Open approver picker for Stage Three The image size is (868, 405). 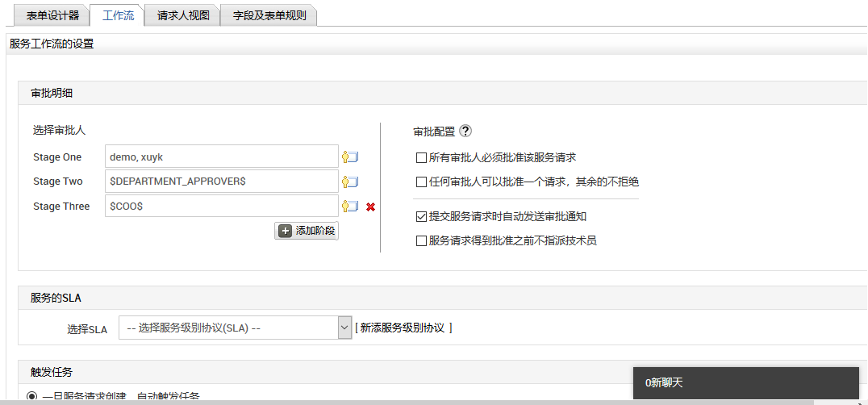coord(350,207)
